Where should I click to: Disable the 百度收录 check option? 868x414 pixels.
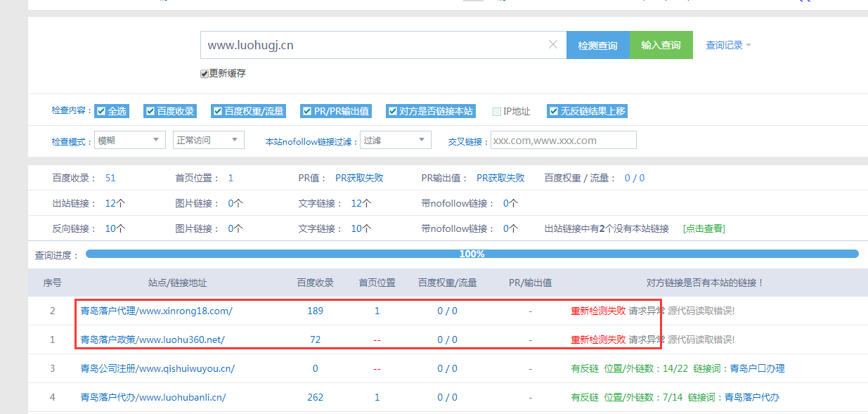coord(150,110)
